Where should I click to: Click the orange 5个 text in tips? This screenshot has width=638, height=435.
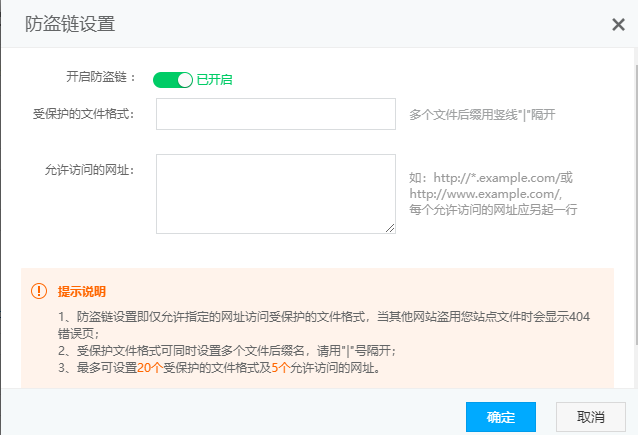(280, 368)
